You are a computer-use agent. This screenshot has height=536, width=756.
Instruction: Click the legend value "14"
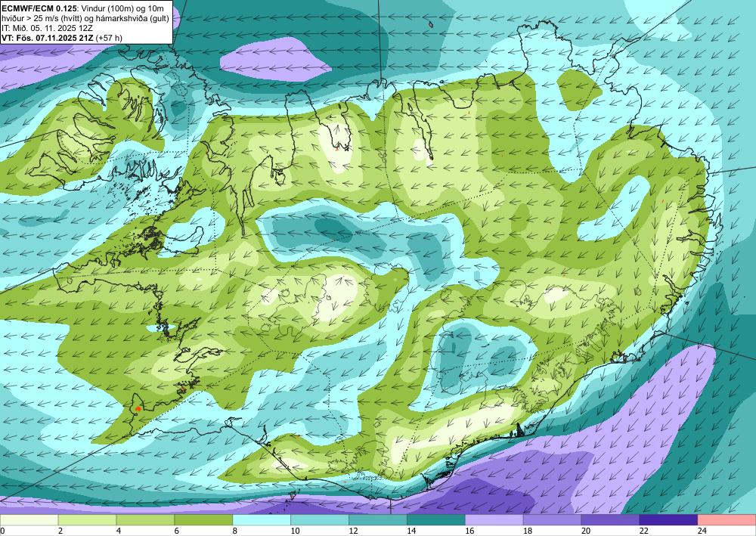coord(411,531)
